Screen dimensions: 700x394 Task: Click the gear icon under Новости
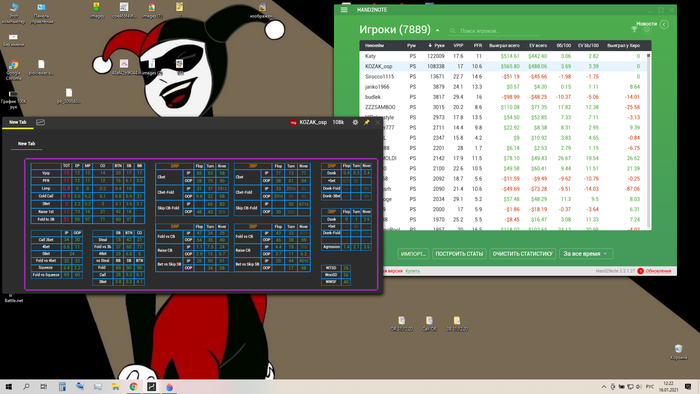click(x=646, y=30)
